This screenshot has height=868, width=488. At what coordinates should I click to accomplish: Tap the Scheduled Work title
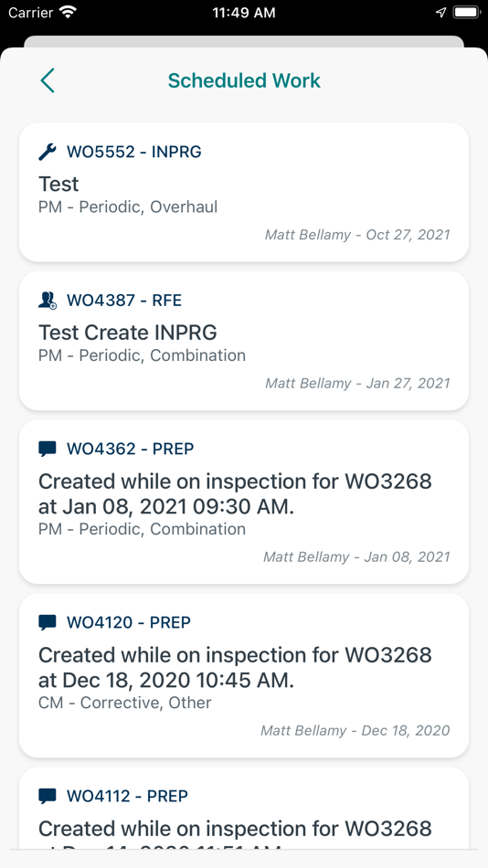(x=244, y=80)
